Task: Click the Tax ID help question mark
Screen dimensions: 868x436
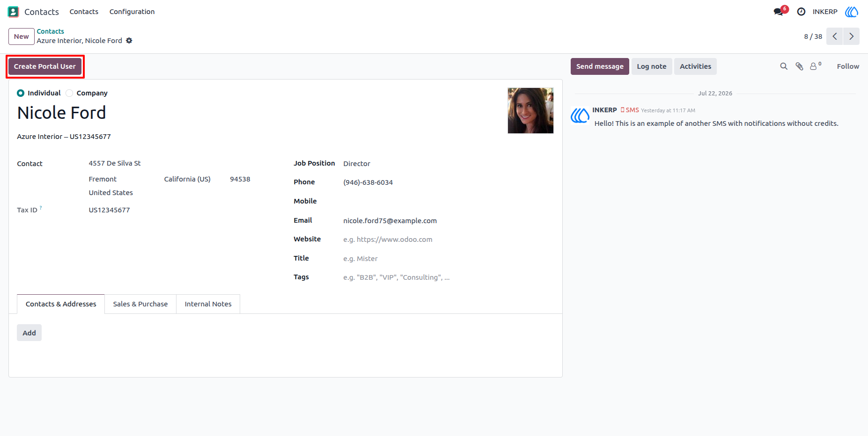Action: [41, 207]
